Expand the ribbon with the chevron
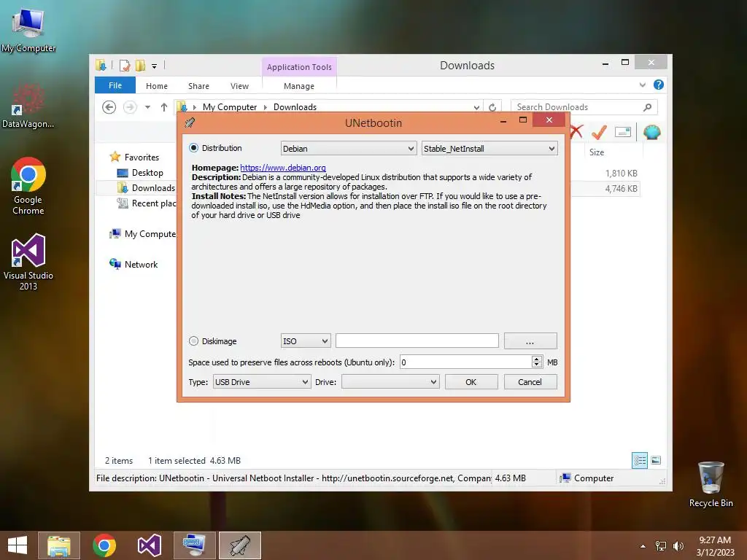 (643, 85)
